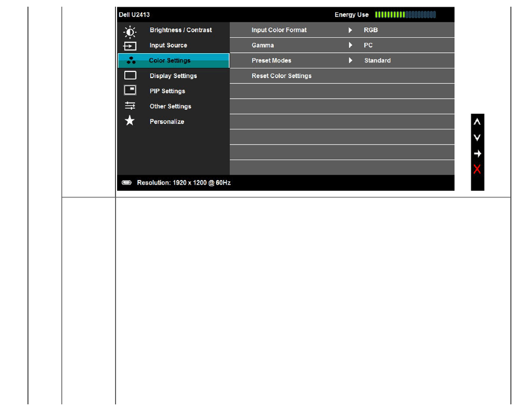Expand the Input Color Format arrow
The image size is (532, 411).
coord(350,30)
